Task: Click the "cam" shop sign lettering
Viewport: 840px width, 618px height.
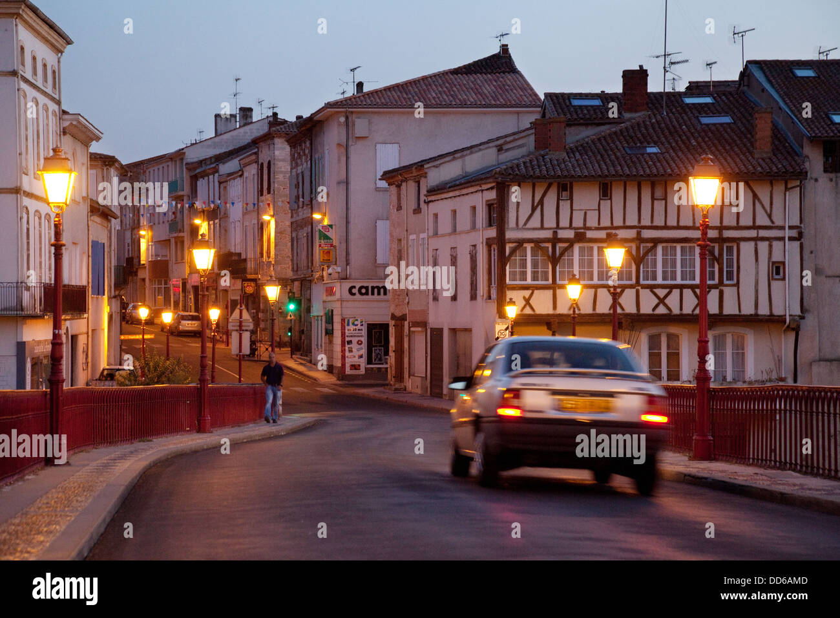Action: 368,290
